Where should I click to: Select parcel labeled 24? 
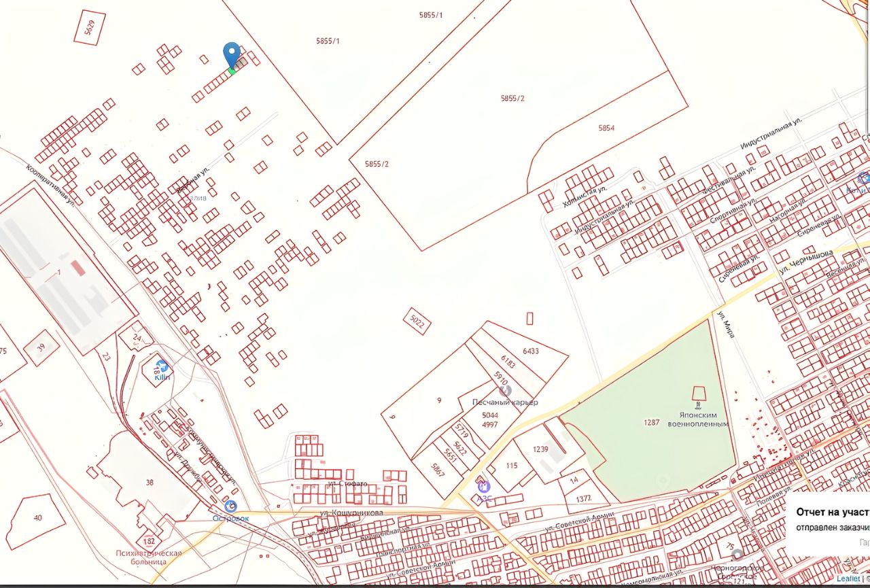[x=137, y=337]
